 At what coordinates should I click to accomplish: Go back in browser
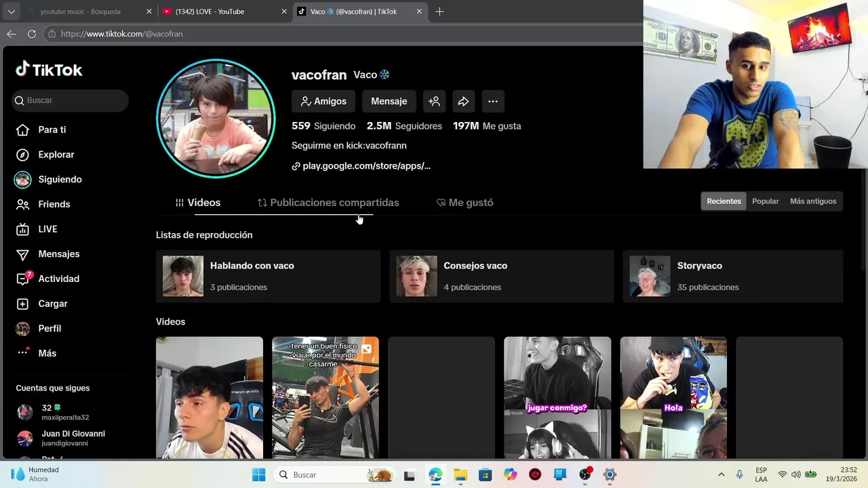(x=12, y=34)
